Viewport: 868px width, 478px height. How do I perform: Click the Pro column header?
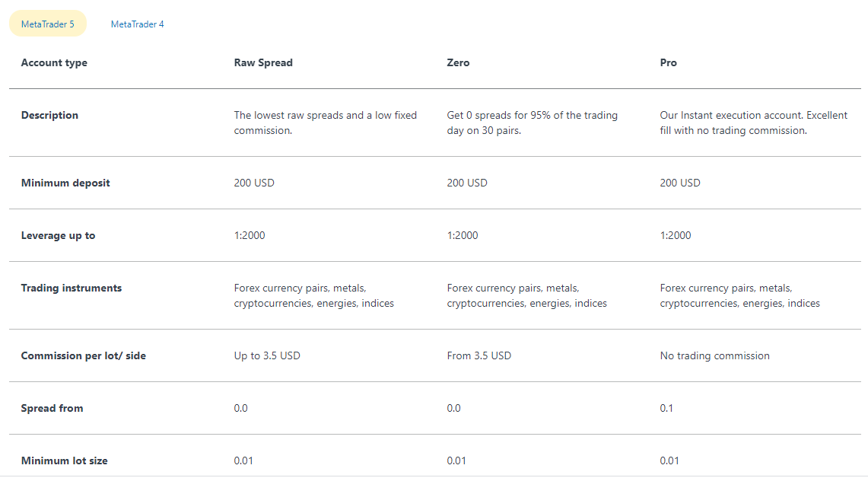click(668, 62)
